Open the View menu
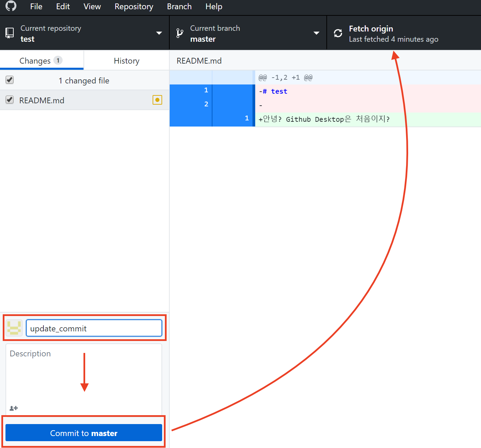481x448 pixels. point(92,6)
